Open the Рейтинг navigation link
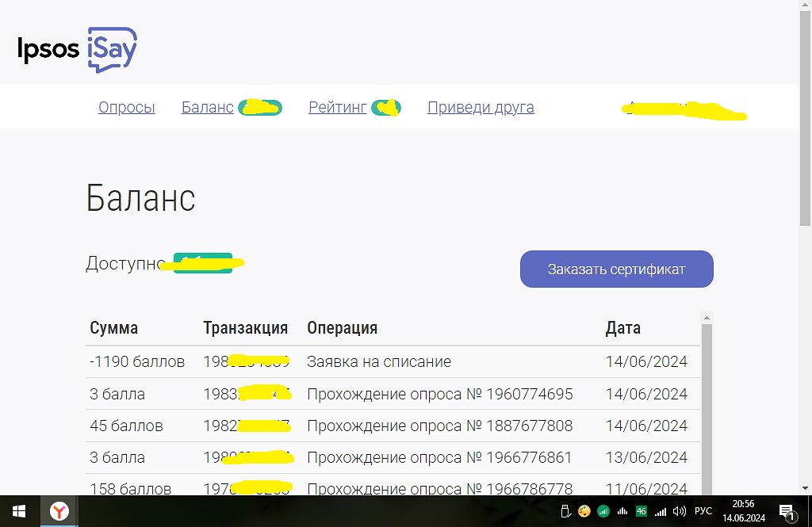The height and width of the screenshot is (527, 812). pos(337,108)
